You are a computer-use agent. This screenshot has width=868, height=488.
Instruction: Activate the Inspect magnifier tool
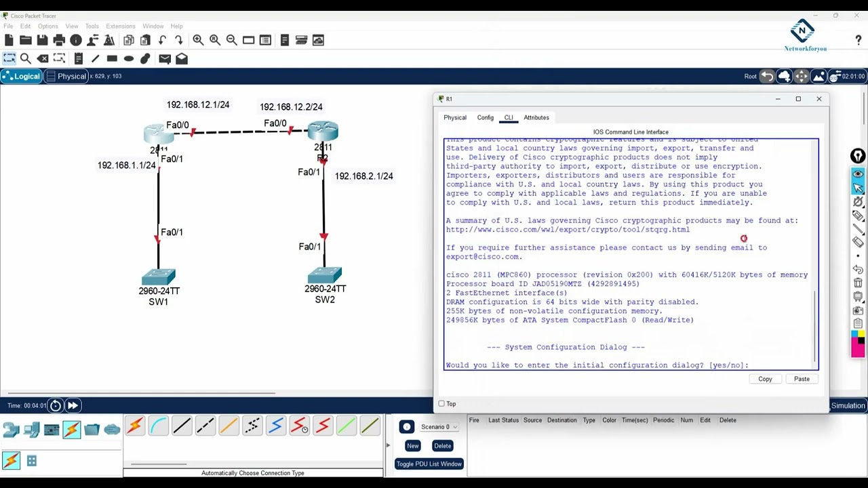pos(26,59)
